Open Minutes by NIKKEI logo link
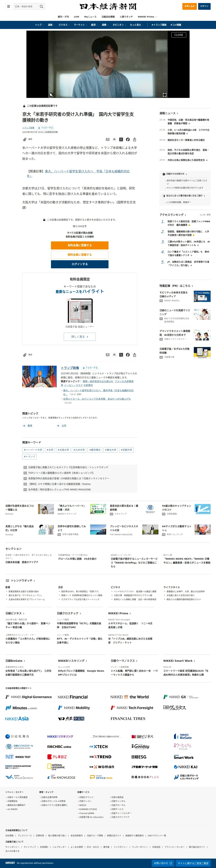This screenshot has height=868, width=216. (x=21, y=708)
